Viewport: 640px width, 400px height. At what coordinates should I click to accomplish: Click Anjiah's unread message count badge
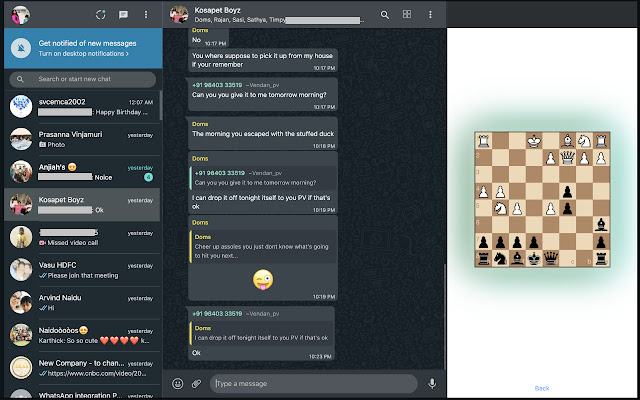pyautogui.click(x=149, y=177)
